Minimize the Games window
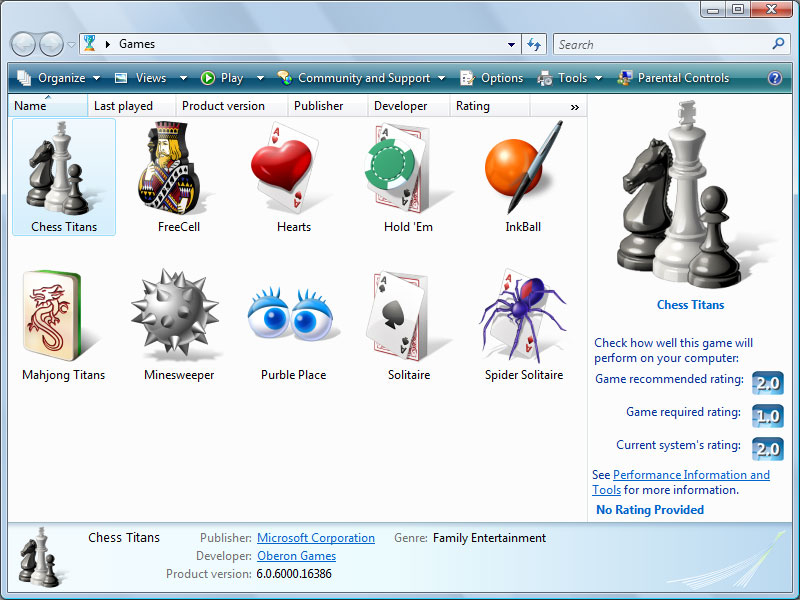This screenshot has width=800, height=600. (x=713, y=9)
